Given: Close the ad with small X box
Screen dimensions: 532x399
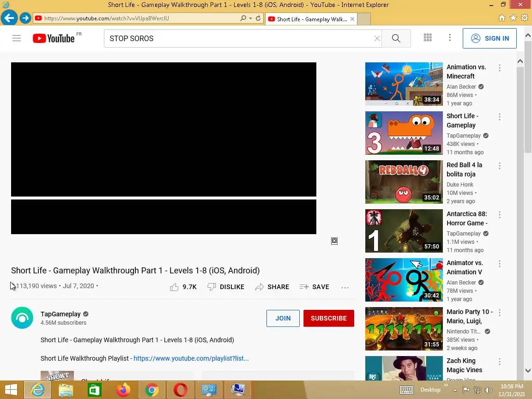Looking at the screenshot, I should [x=334, y=241].
